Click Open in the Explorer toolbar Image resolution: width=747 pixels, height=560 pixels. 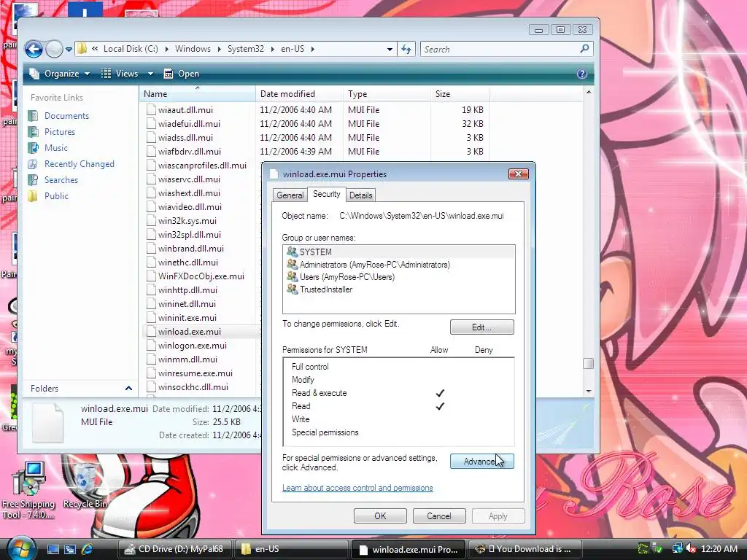(182, 74)
